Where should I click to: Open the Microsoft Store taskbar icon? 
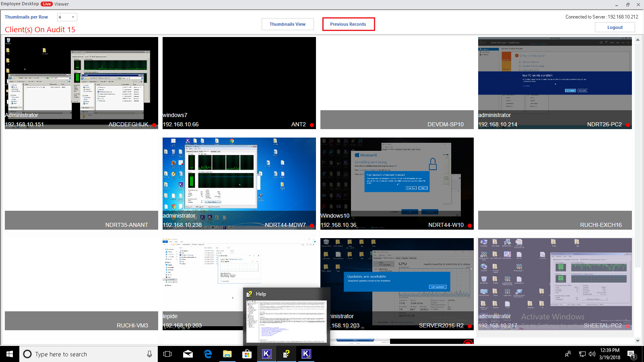click(247, 354)
